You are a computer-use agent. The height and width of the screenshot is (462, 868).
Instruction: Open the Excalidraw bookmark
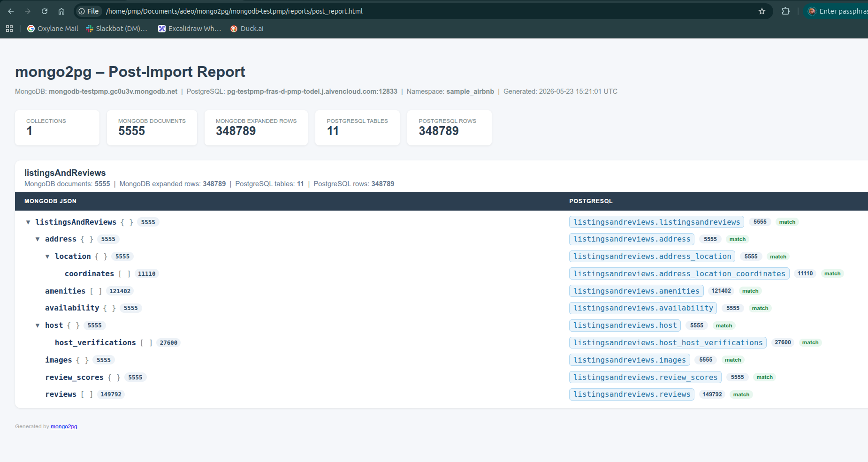[x=190, y=29]
